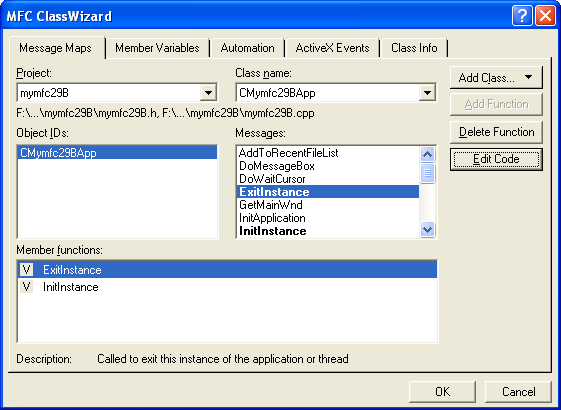The image size is (561, 410).
Task: Select CMymfc29BApp in Object IDs list
Action: [117, 153]
